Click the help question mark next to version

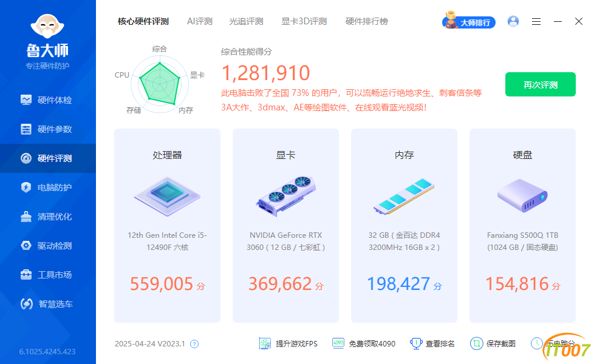pyautogui.click(x=194, y=344)
